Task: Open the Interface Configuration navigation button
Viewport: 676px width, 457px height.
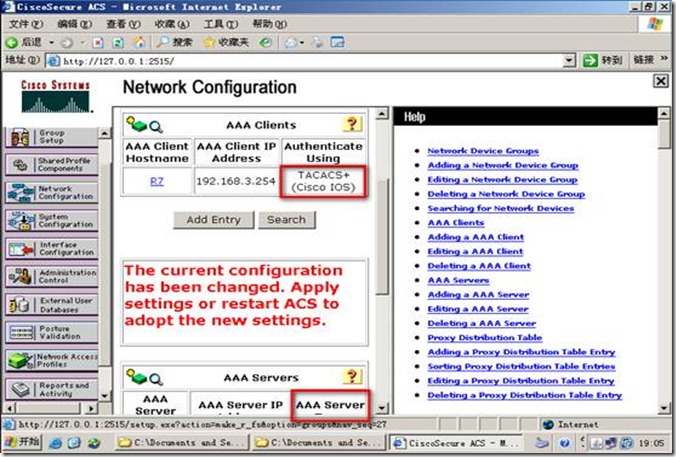Action: pos(52,249)
